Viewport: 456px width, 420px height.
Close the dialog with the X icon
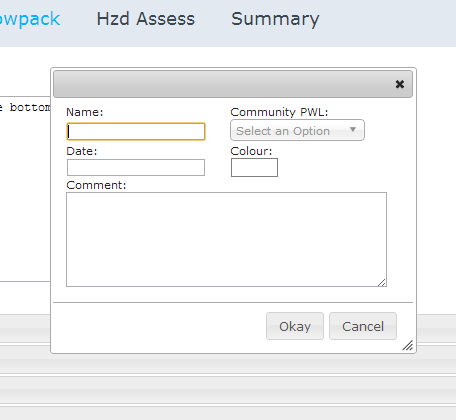400,84
